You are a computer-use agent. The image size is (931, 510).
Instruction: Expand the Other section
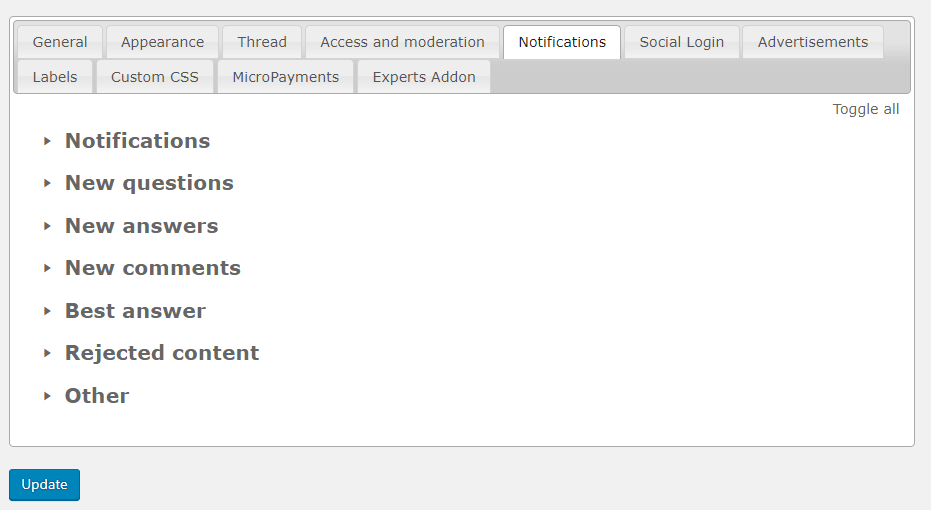97,396
